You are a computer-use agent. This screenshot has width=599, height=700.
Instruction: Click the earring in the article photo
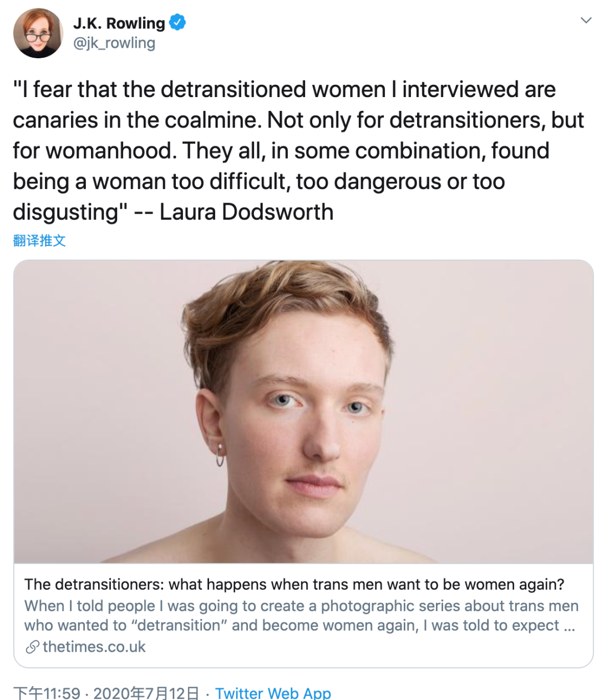220,455
